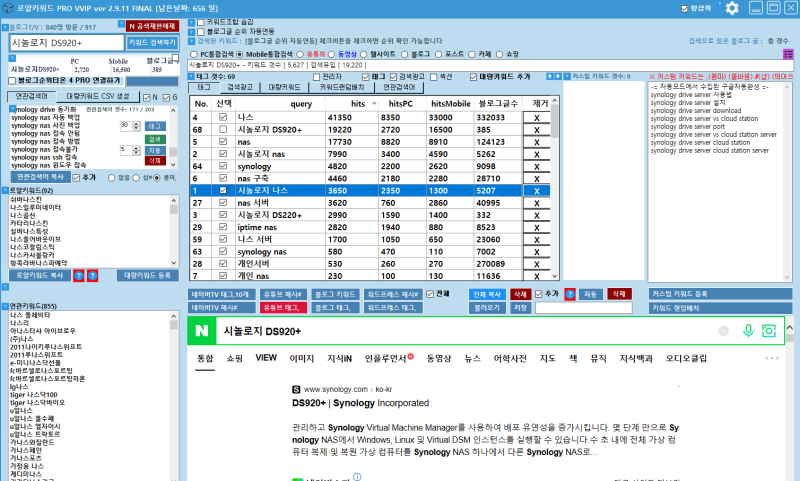Click the blue progress bar beside 블로그순위티온
Viewport: 800px width, 481px height.
pos(152,81)
